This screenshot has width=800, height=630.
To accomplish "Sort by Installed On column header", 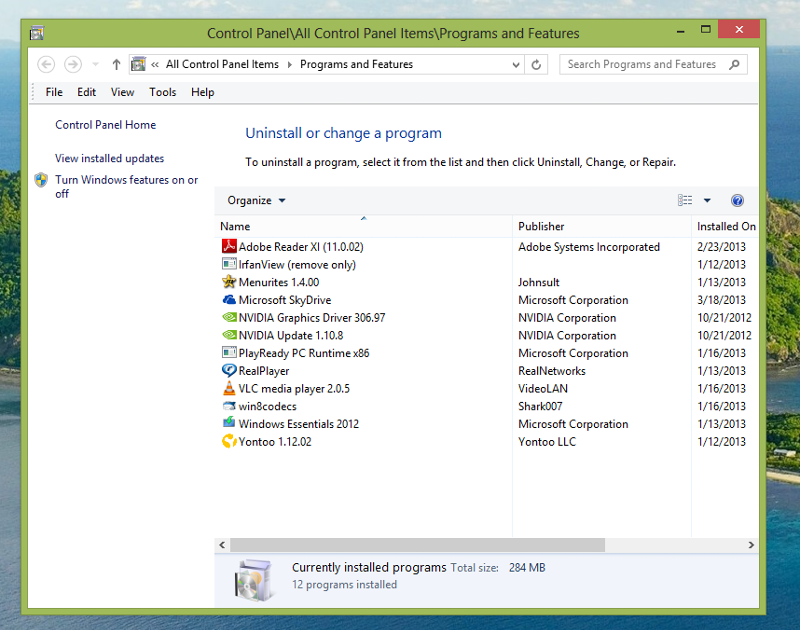I will 726,226.
